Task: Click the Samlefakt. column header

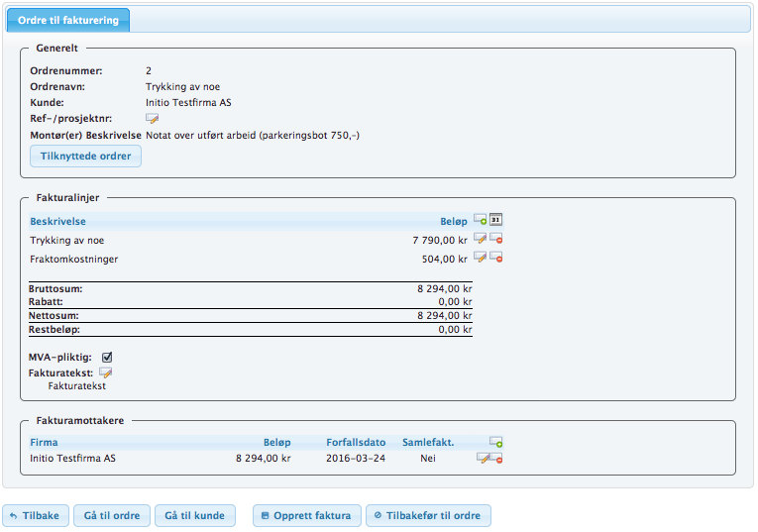Action: (428, 442)
